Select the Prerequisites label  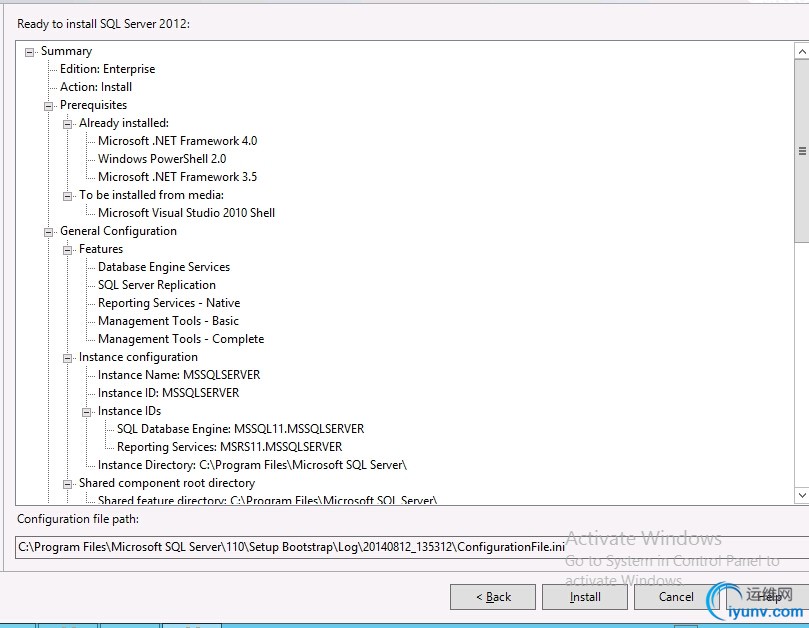(93, 105)
